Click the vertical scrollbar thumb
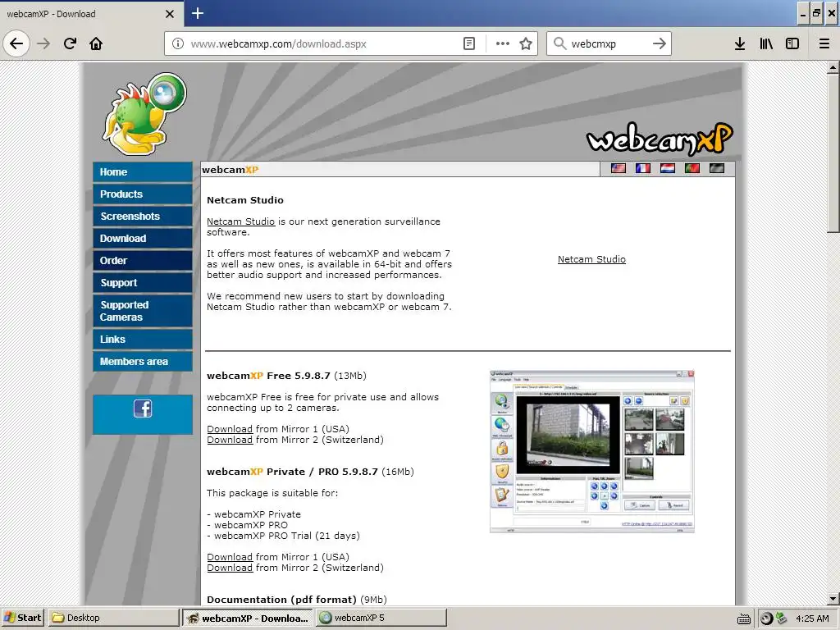The height and width of the screenshot is (630, 840). tap(833, 153)
